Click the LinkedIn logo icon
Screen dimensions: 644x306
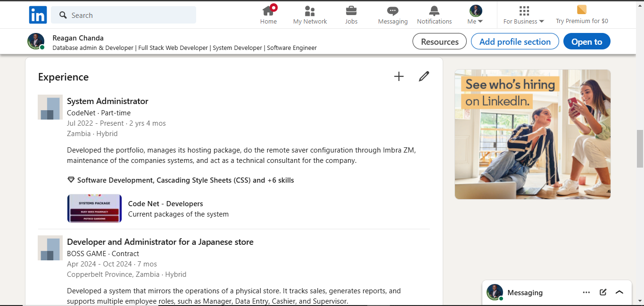click(x=38, y=15)
